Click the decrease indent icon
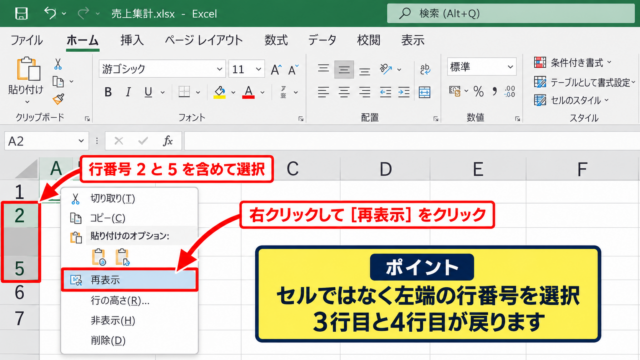640x360 pixels. 385,92
